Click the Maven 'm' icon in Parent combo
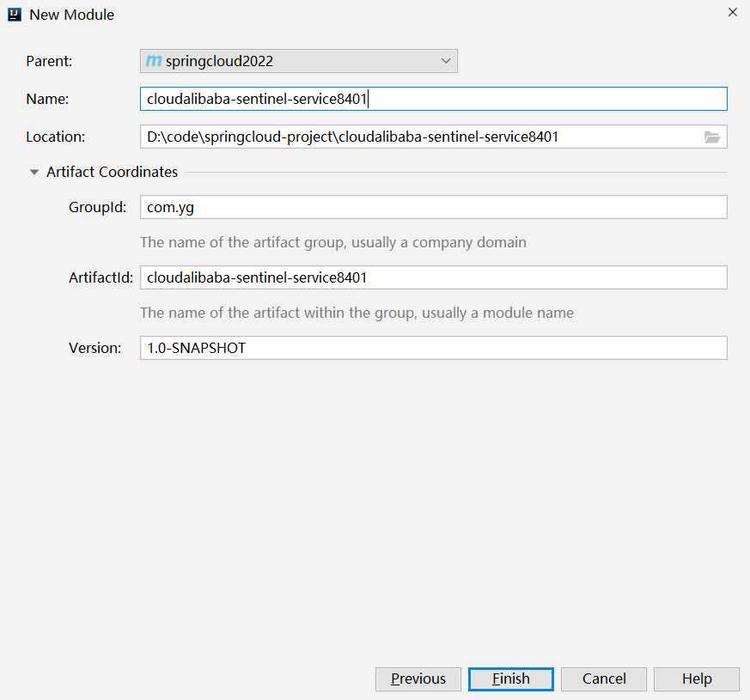Viewport: 750px width, 700px height. pyautogui.click(x=154, y=61)
